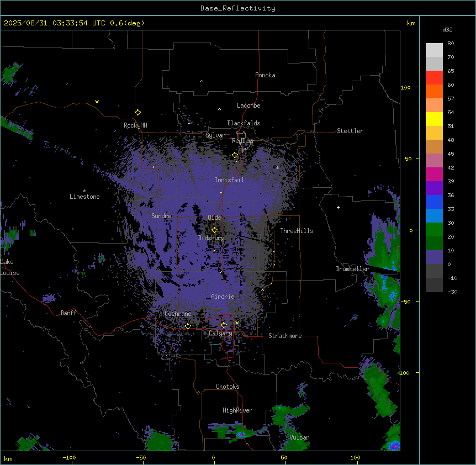Click the HighRiver label

coord(237,410)
